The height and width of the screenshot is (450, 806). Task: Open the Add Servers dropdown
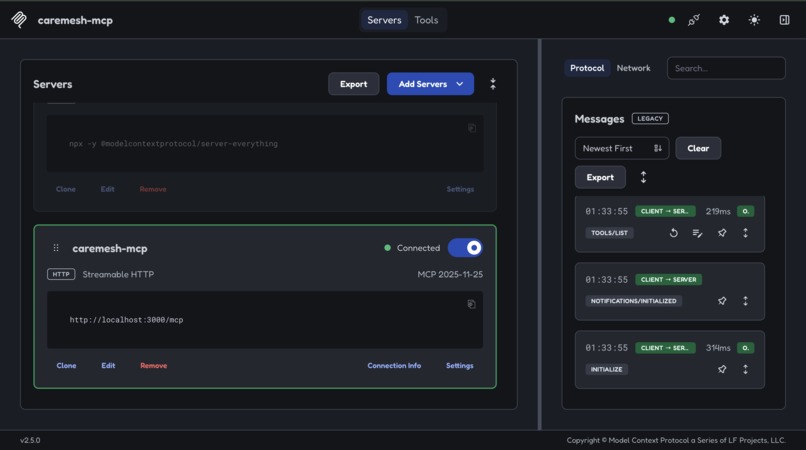pyautogui.click(x=430, y=84)
